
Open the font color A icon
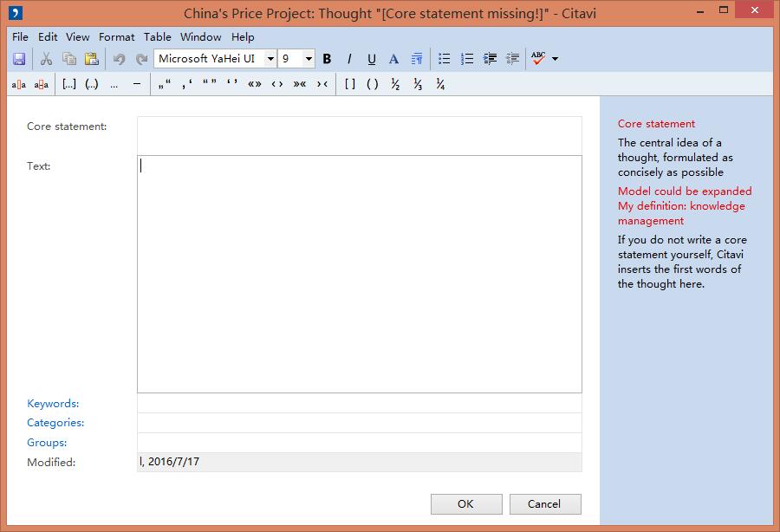click(393, 59)
